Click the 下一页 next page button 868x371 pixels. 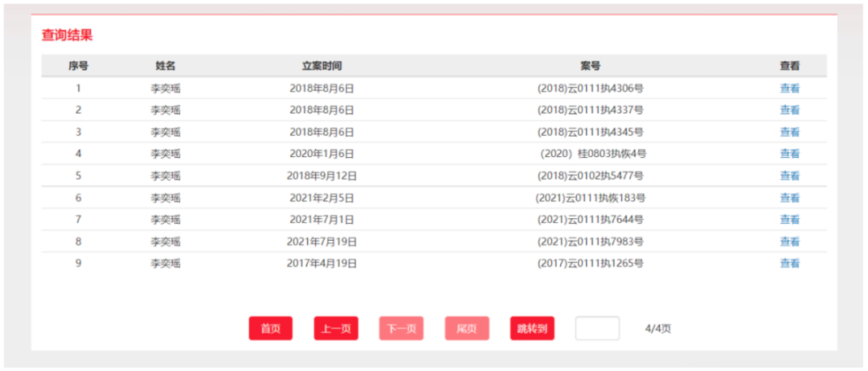click(401, 328)
